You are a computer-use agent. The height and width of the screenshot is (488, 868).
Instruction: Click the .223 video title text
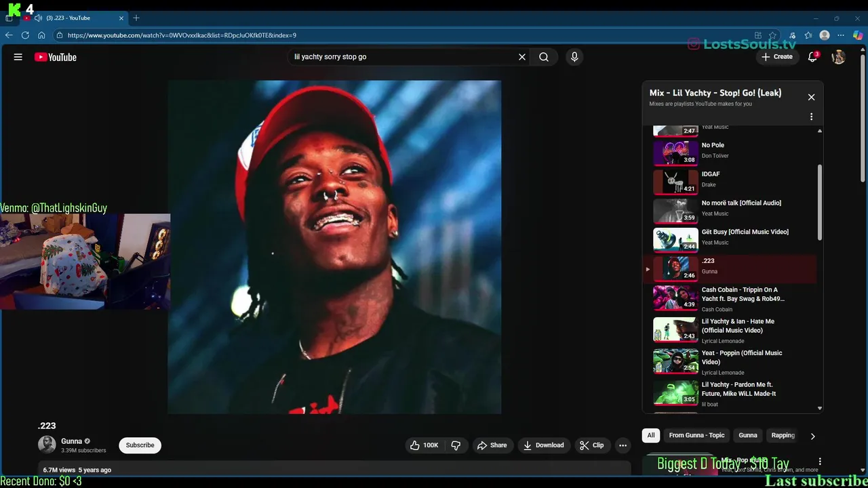point(47,426)
